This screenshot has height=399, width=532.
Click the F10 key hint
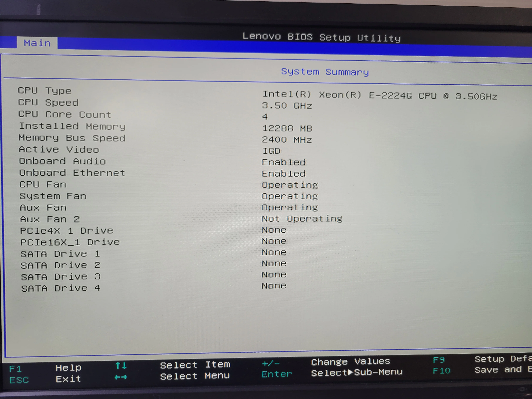click(442, 371)
